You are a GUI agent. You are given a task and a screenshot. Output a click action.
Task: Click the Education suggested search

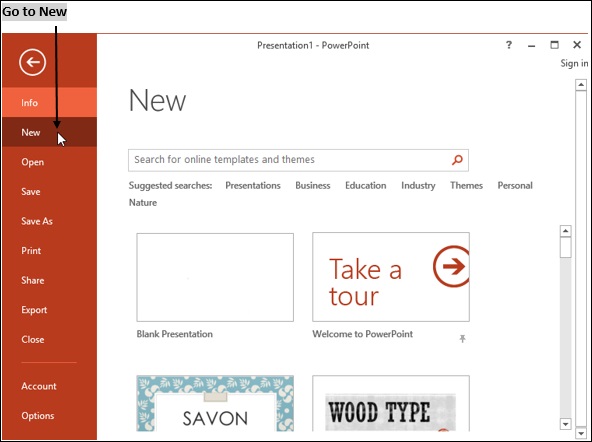(365, 185)
